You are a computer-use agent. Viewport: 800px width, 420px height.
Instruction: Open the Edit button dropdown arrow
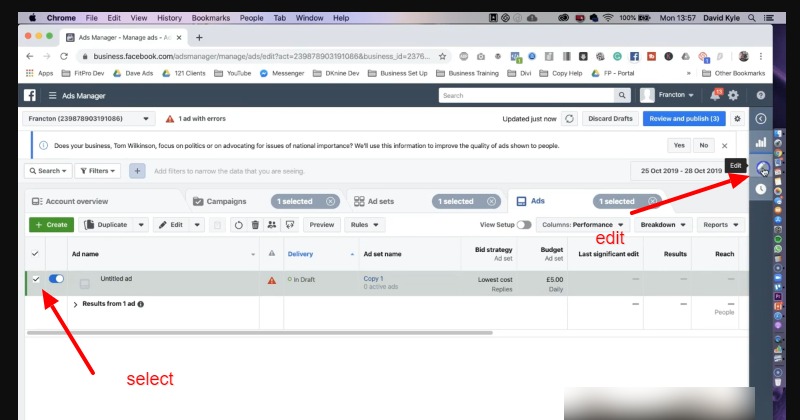197,225
